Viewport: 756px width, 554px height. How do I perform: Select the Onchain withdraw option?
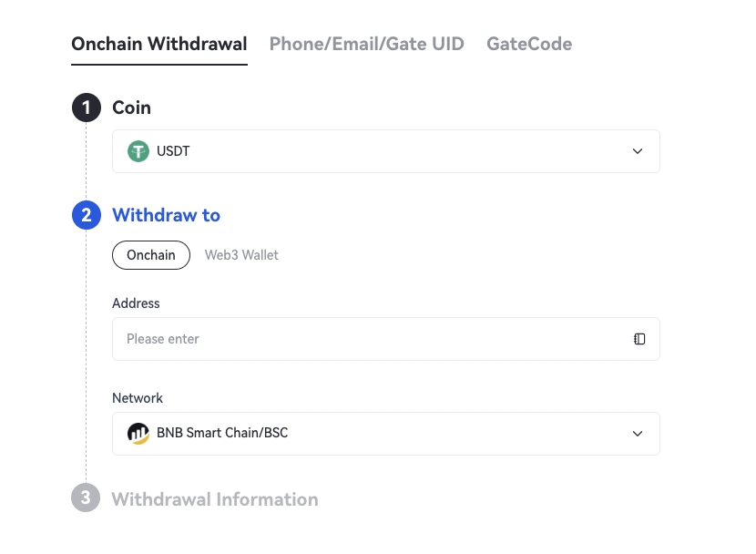point(151,255)
